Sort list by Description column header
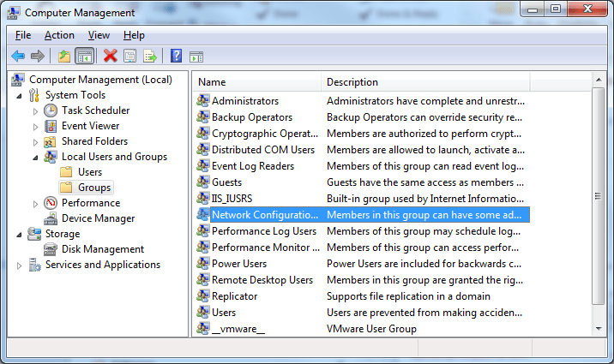The width and height of the screenshot is (614, 364). [x=425, y=82]
